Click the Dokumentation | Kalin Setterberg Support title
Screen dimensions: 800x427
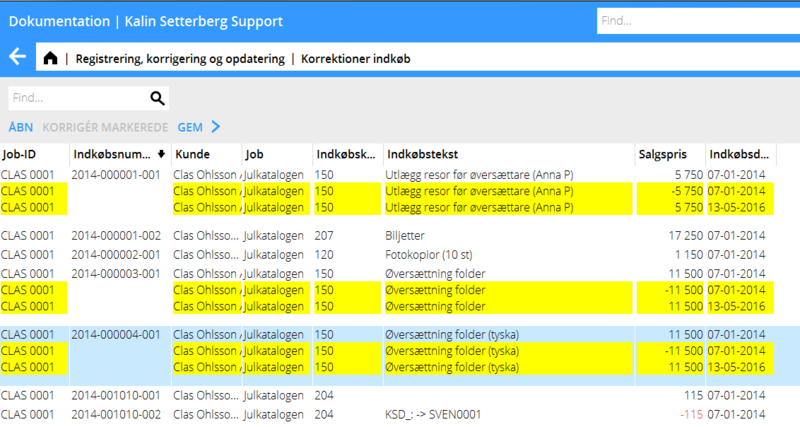pos(145,21)
